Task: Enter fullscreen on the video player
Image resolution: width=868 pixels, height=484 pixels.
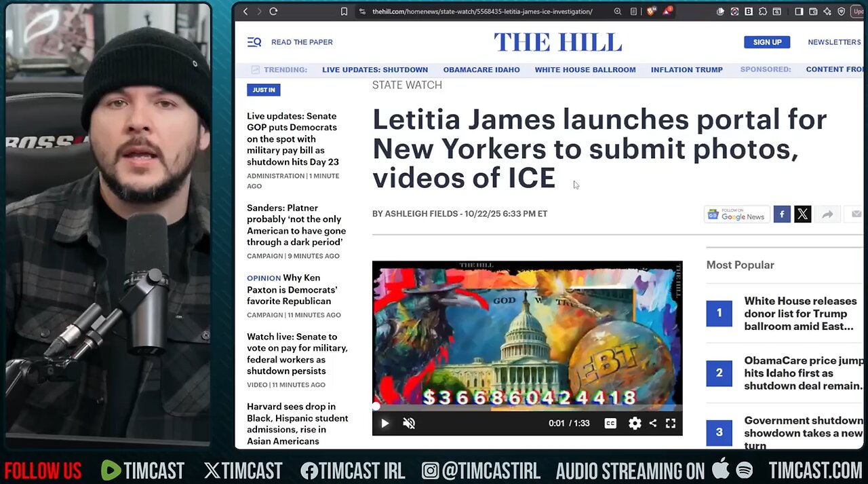Action: (670, 424)
